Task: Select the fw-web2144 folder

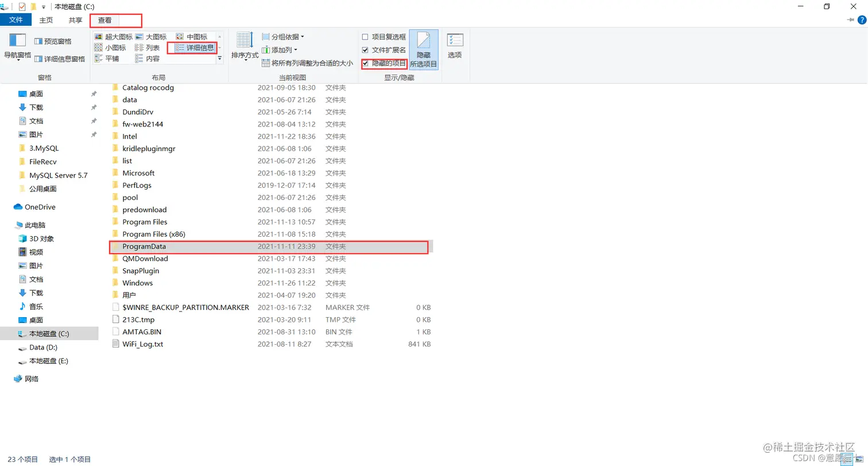Action: pyautogui.click(x=142, y=124)
